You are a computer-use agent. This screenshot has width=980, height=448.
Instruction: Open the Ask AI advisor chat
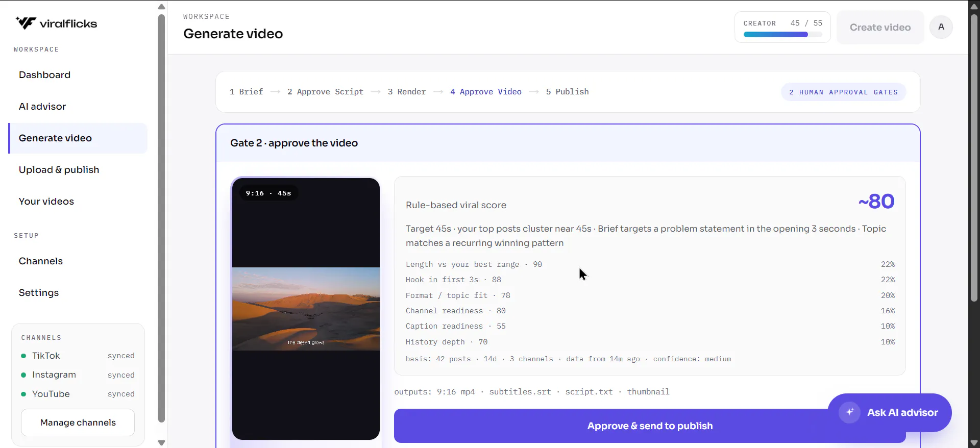coord(890,412)
